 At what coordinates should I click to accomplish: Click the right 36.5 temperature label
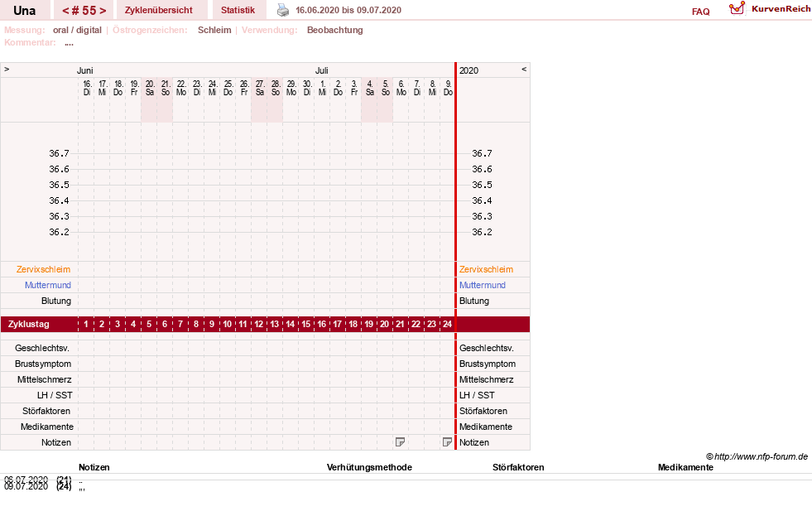(482, 185)
